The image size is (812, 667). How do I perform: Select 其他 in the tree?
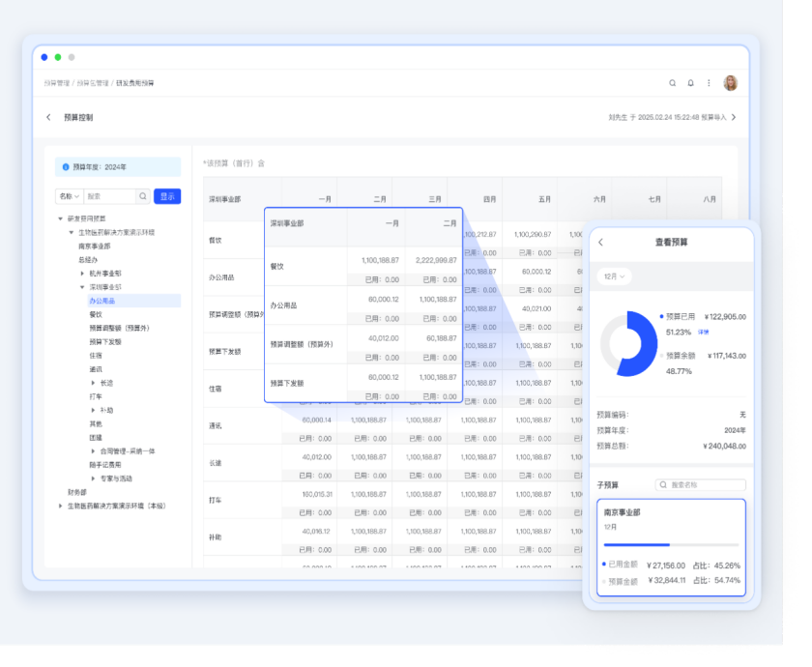[96, 423]
